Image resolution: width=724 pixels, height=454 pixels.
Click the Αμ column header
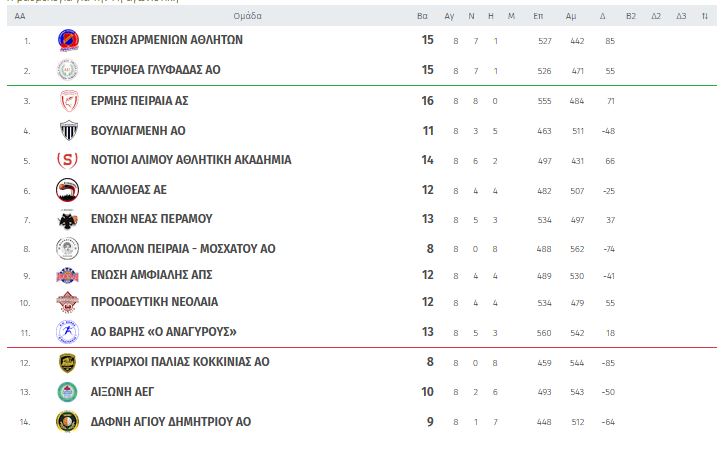tap(571, 16)
